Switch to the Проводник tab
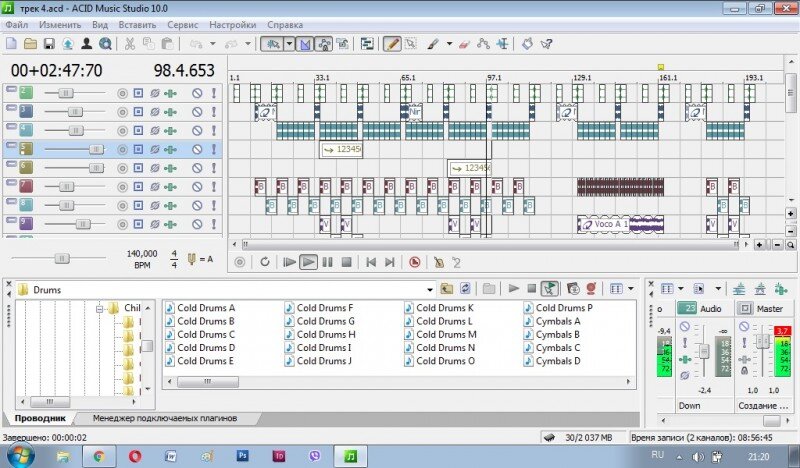The image size is (800, 468). click(40, 418)
